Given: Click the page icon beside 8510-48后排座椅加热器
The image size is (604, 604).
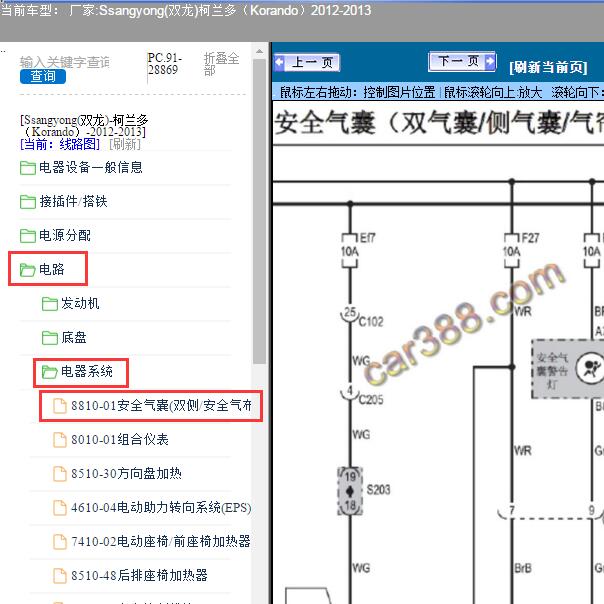Looking at the screenshot, I should (x=60, y=575).
